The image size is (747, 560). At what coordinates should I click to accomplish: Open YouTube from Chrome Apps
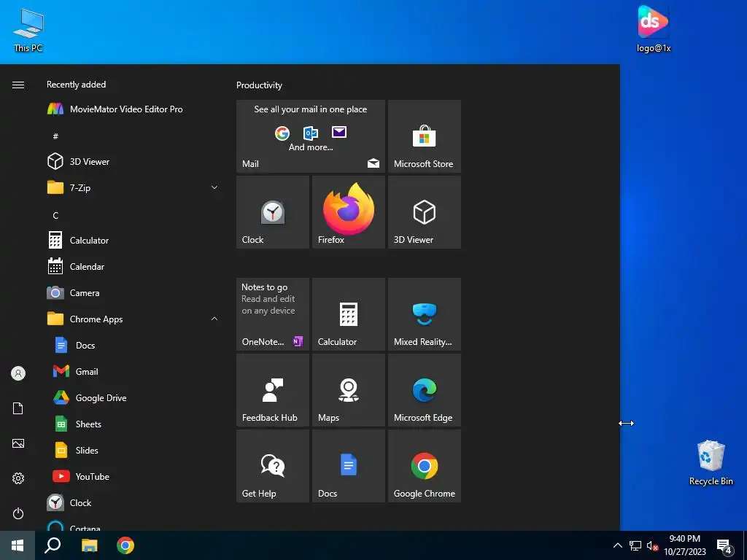133,476
